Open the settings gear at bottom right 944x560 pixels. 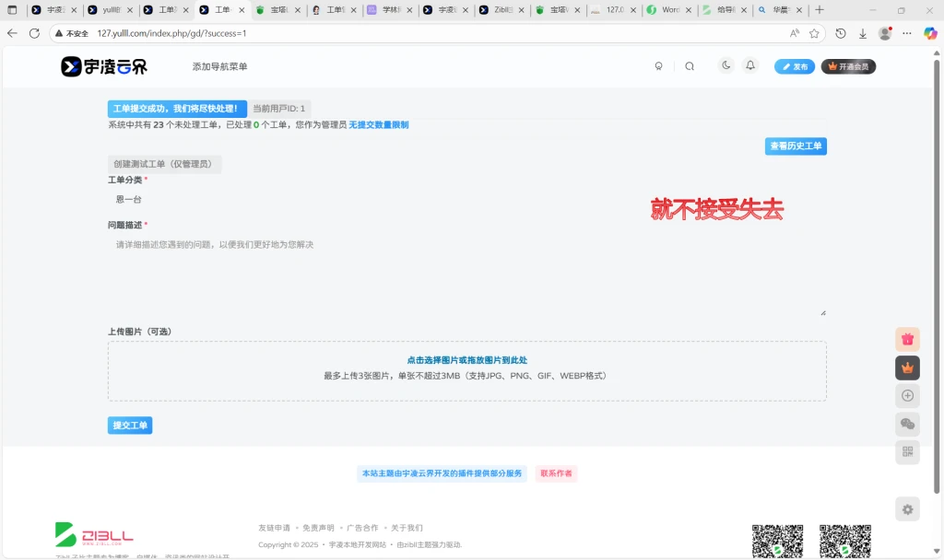907,508
